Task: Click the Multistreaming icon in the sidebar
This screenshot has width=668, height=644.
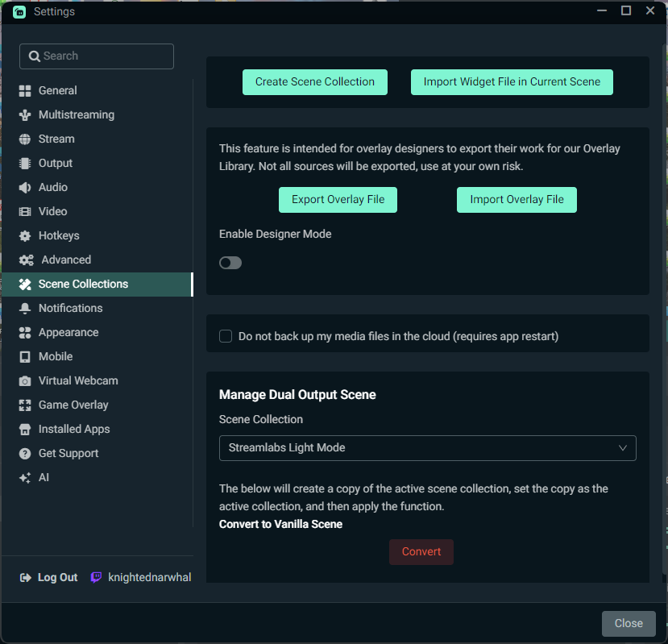Action: click(x=26, y=114)
